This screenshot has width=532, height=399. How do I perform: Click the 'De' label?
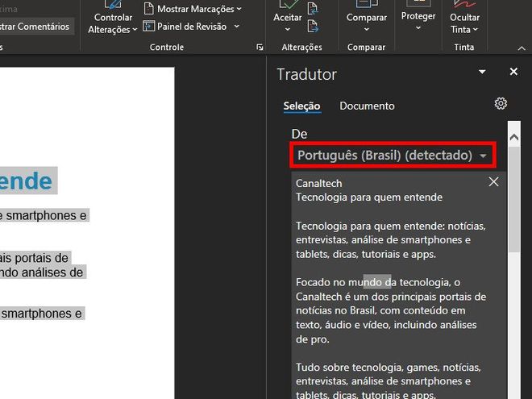pyautogui.click(x=299, y=134)
